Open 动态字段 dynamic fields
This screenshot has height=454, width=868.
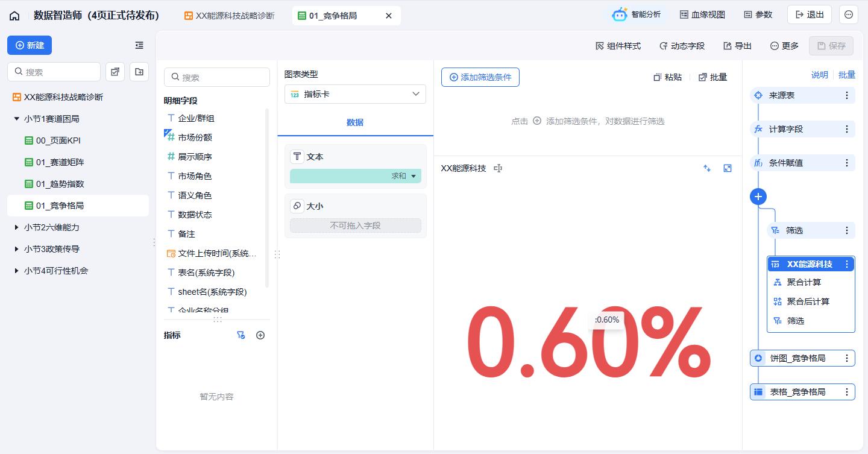(x=682, y=46)
